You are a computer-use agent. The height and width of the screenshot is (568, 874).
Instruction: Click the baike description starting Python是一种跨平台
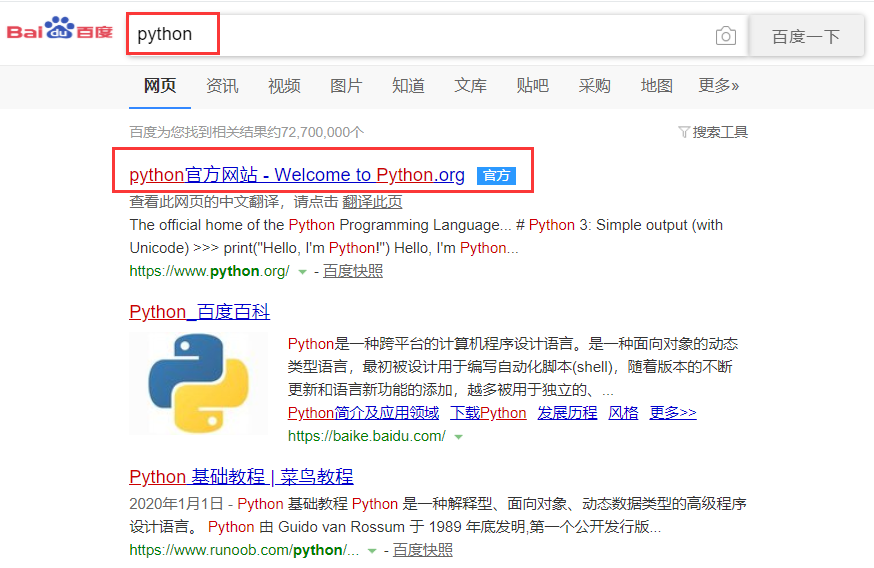pyautogui.click(x=513, y=366)
